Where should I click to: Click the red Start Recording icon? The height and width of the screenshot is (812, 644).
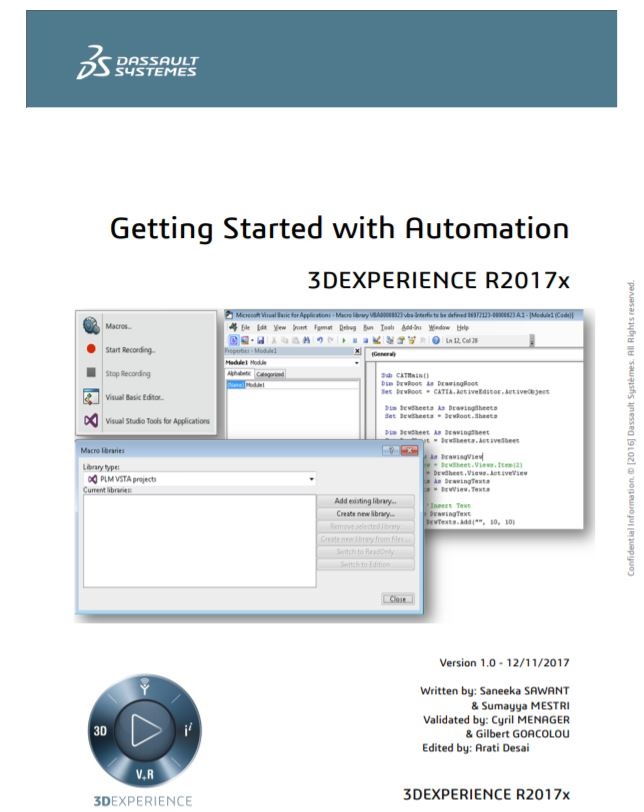(x=91, y=349)
